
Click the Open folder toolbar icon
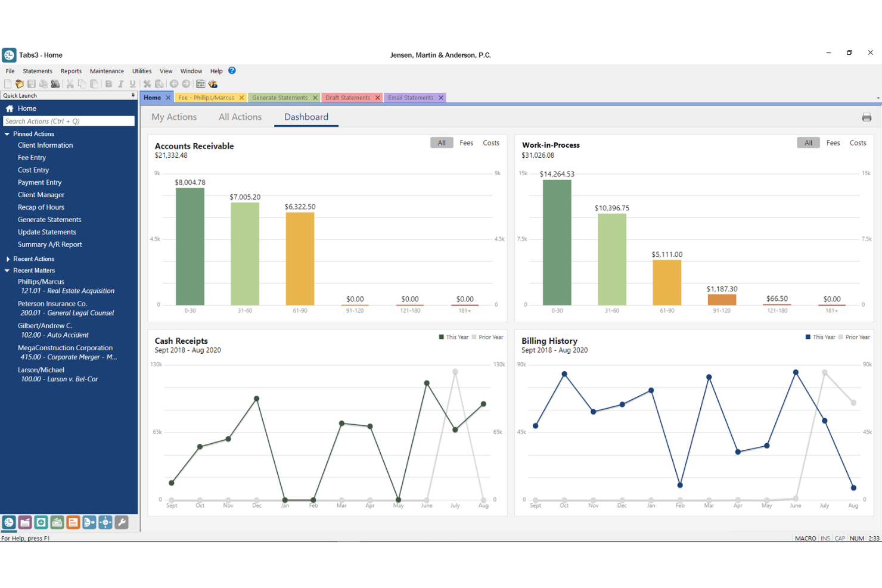click(x=20, y=84)
